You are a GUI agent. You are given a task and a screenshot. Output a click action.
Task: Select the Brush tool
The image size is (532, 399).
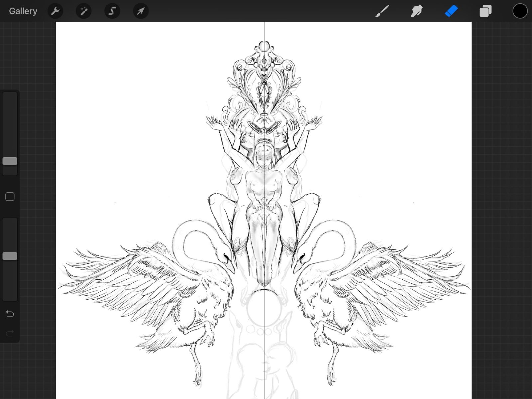(382, 11)
